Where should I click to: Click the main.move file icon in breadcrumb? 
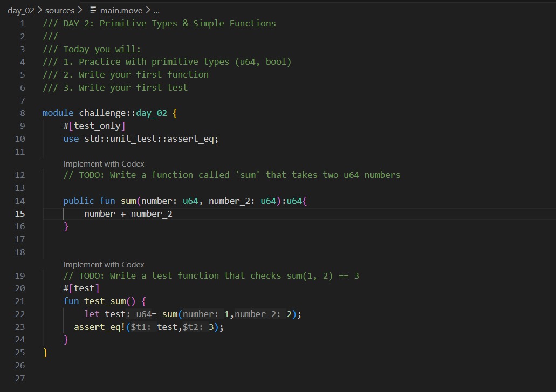[x=93, y=10]
